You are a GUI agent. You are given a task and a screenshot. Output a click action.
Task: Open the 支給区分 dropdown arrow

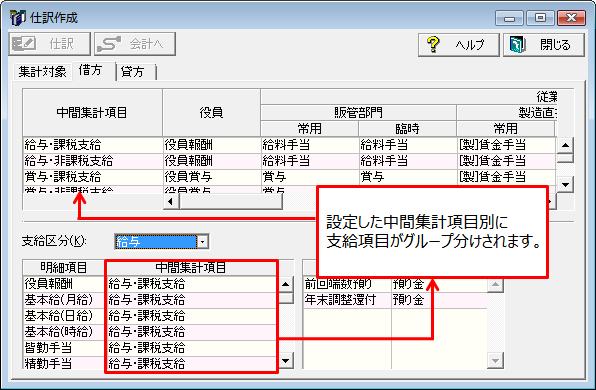click(x=203, y=242)
